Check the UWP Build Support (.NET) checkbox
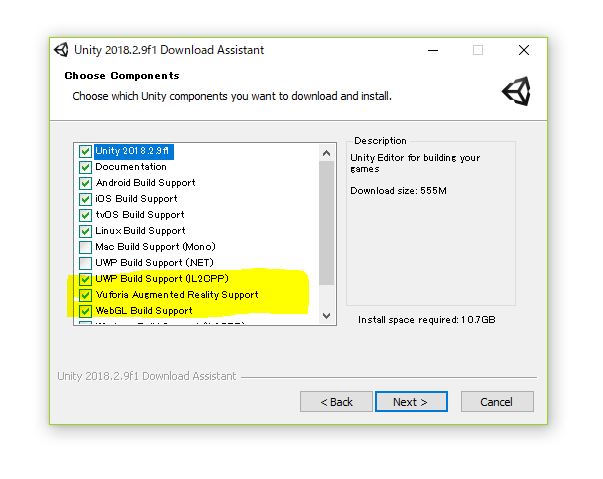603x479 pixels. pyautogui.click(x=85, y=263)
